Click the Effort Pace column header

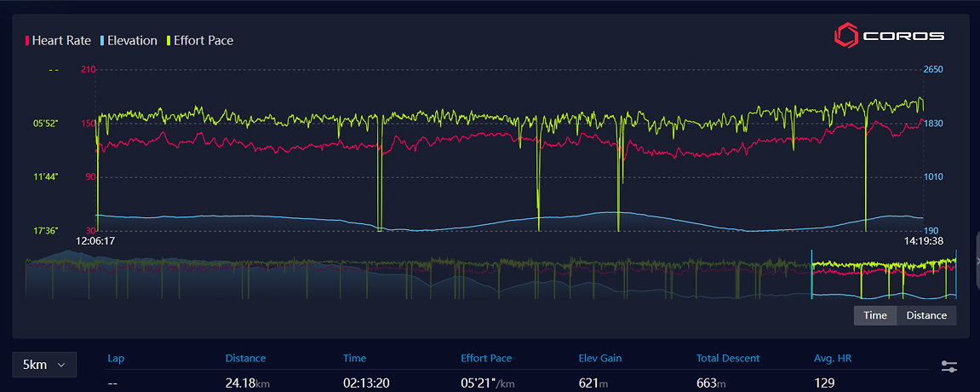[486, 358]
